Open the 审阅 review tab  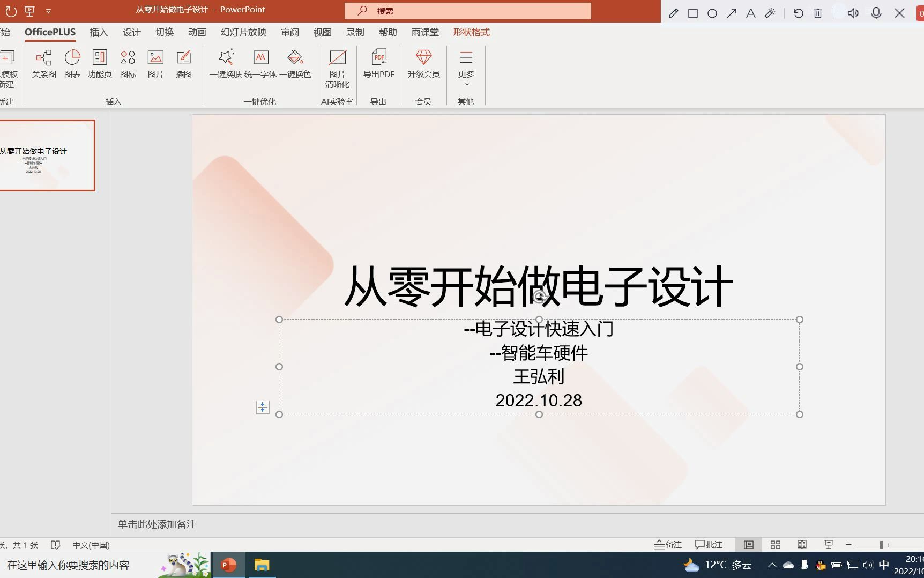tap(290, 32)
